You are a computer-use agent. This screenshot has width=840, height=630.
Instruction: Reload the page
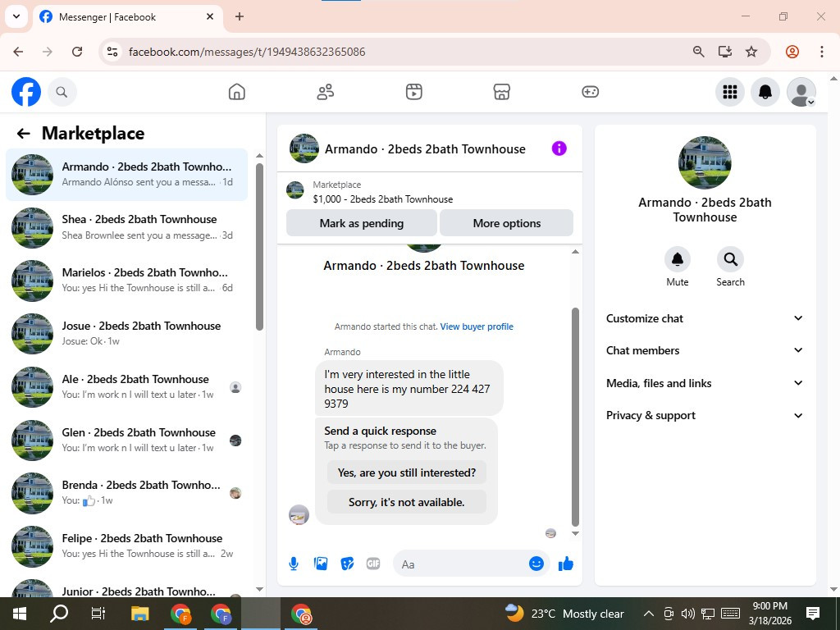coord(77,52)
